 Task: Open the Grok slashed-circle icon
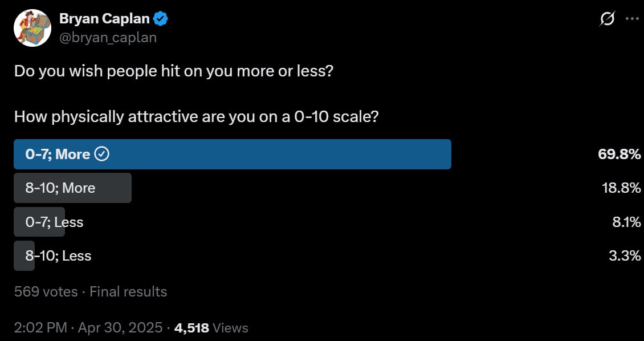pos(607,18)
